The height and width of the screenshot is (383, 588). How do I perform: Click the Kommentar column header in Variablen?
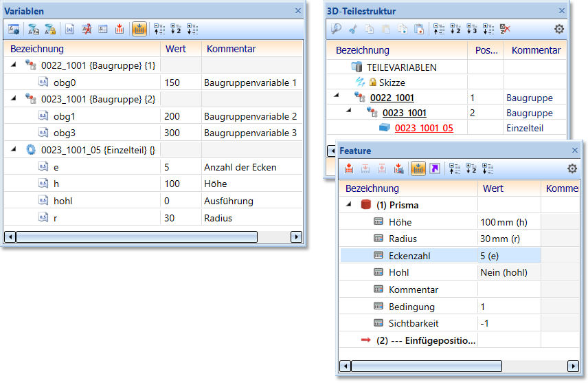click(252, 49)
